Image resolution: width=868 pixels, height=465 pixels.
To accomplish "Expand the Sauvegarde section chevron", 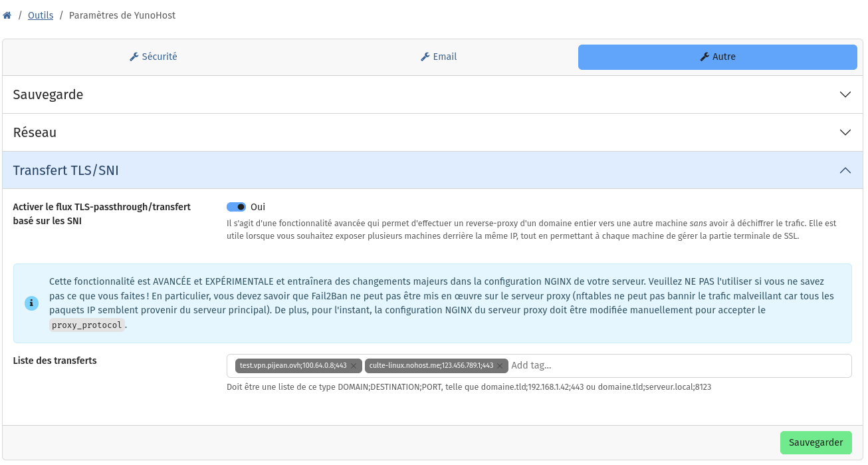I will (845, 94).
